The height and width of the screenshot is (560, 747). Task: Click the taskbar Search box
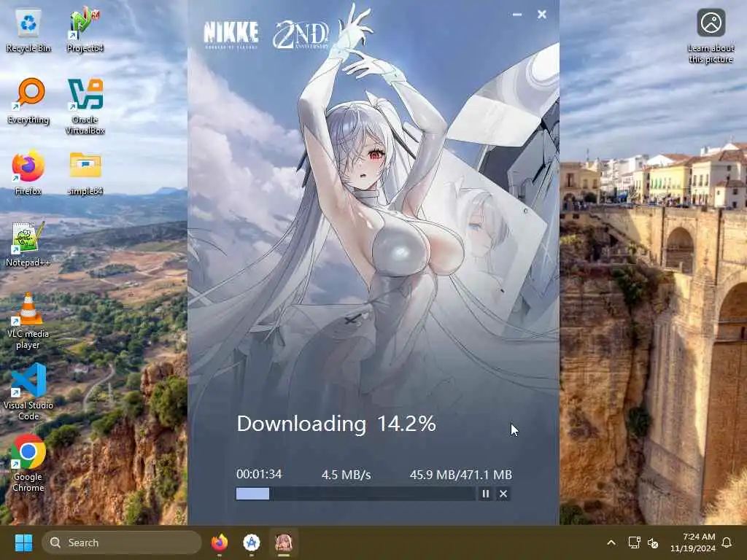[x=122, y=542]
